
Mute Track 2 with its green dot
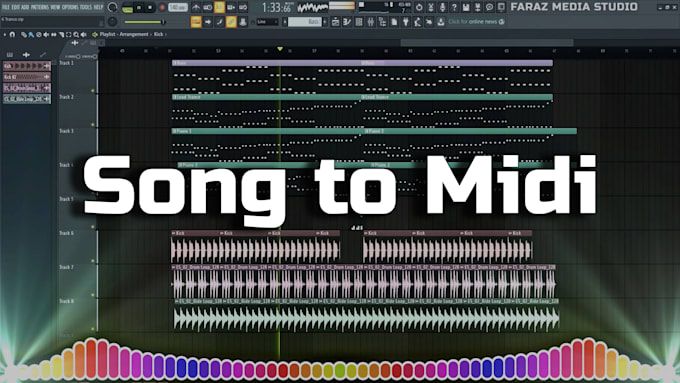click(x=92, y=124)
